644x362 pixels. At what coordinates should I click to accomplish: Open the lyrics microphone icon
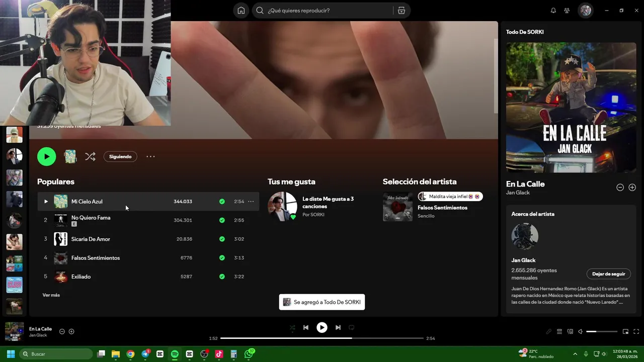tap(549, 332)
